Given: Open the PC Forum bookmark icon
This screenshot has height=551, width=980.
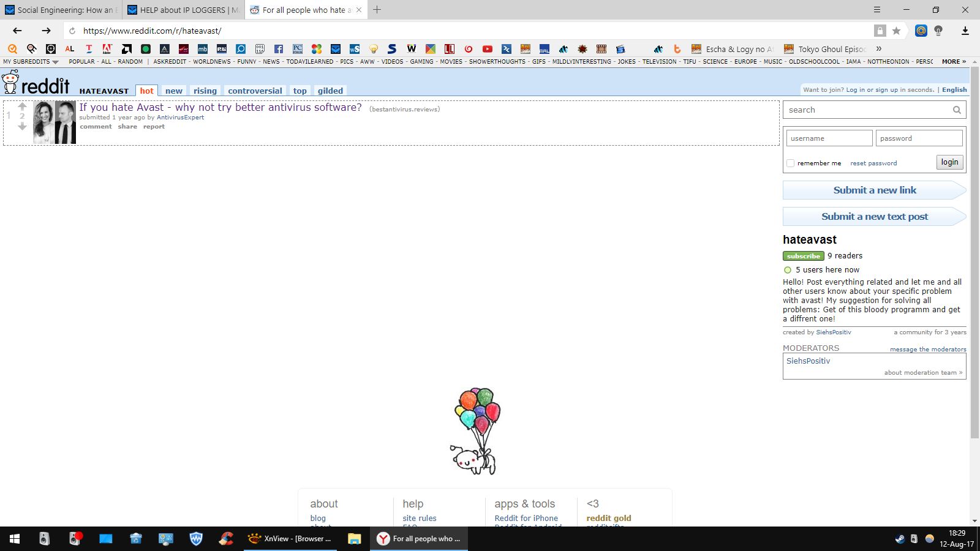Looking at the screenshot, I should (x=298, y=49).
